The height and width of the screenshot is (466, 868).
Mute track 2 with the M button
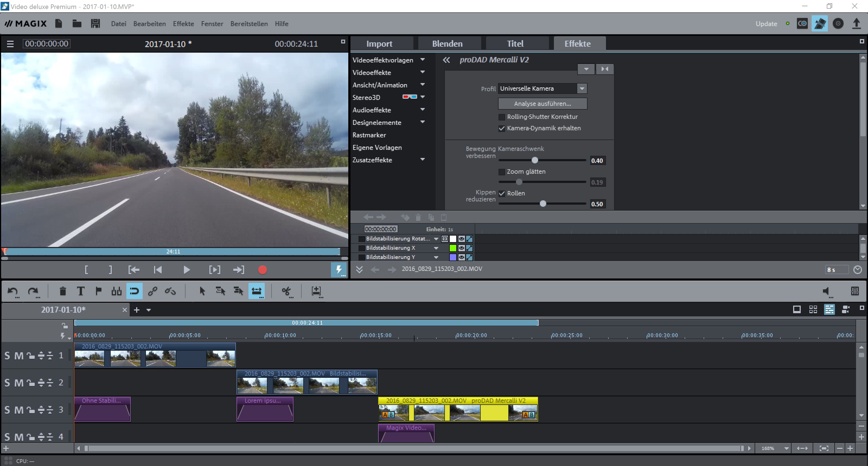(x=19, y=383)
